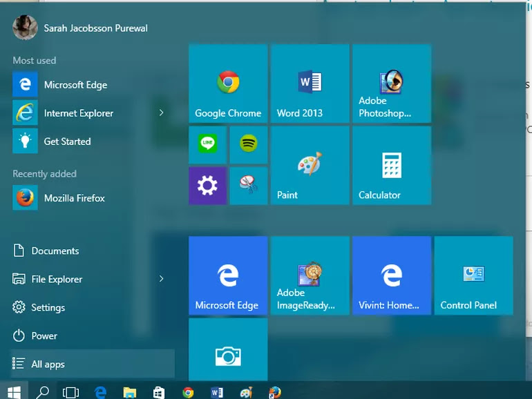
Task: Open the Adobe Photoshop tile
Action: point(392,84)
